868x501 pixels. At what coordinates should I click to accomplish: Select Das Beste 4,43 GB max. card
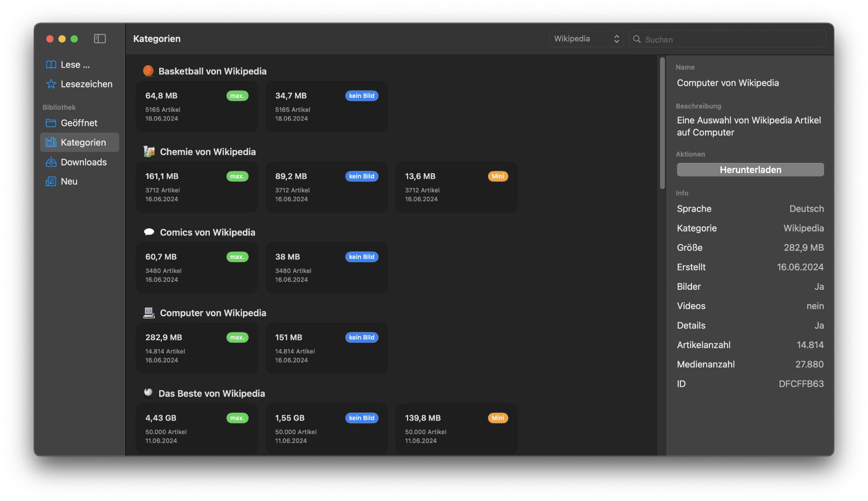[x=197, y=429]
